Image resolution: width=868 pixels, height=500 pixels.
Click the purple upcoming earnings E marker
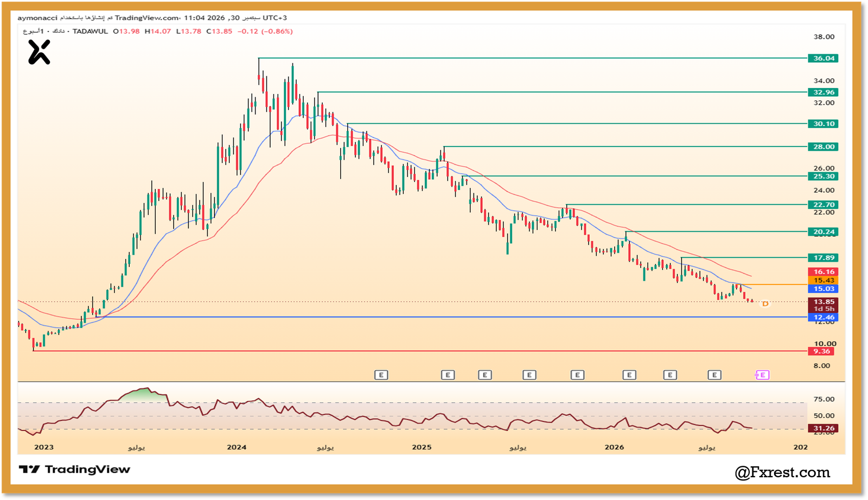click(x=762, y=375)
